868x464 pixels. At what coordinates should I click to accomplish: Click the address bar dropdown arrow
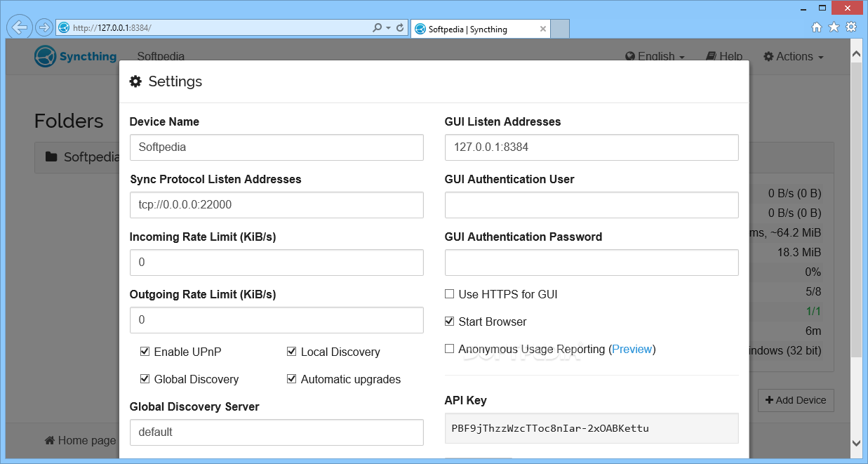tap(388, 28)
